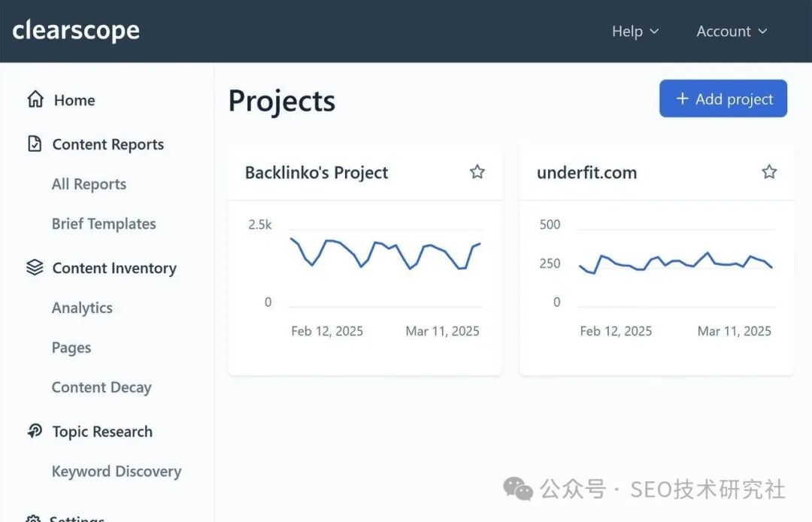Click the Home house icon
This screenshot has height=522, width=812.
click(x=35, y=99)
